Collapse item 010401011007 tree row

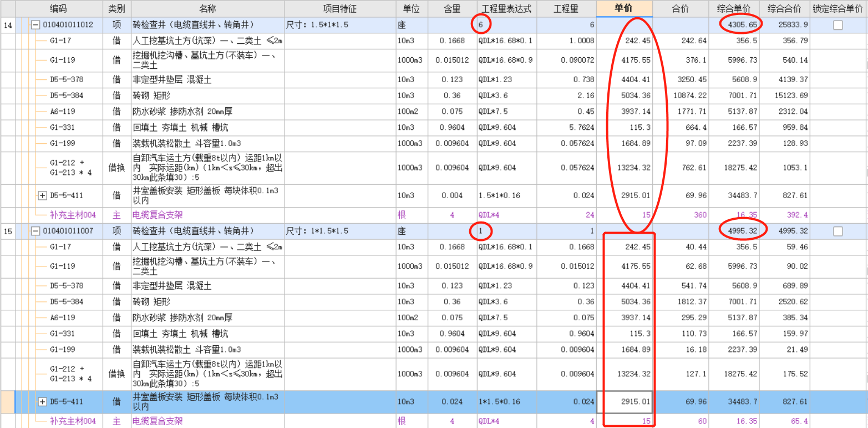pos(36,231)
